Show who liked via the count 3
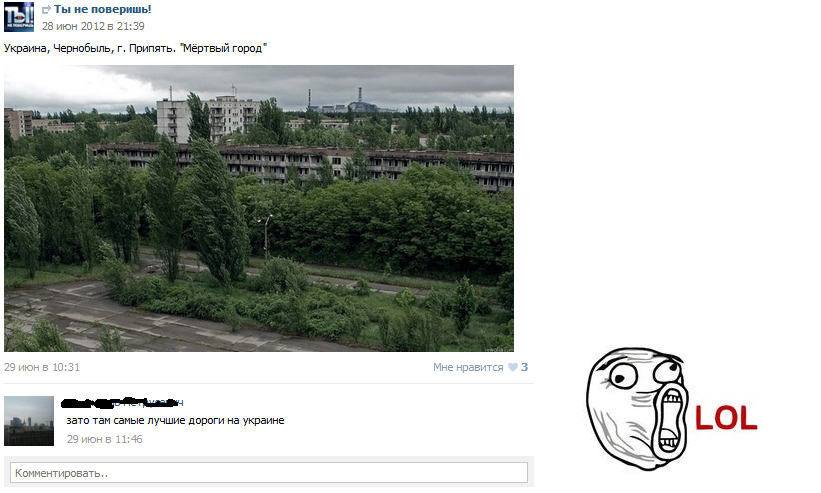The width and height of the screenshot is (821, 493). (x=525, y=367)
